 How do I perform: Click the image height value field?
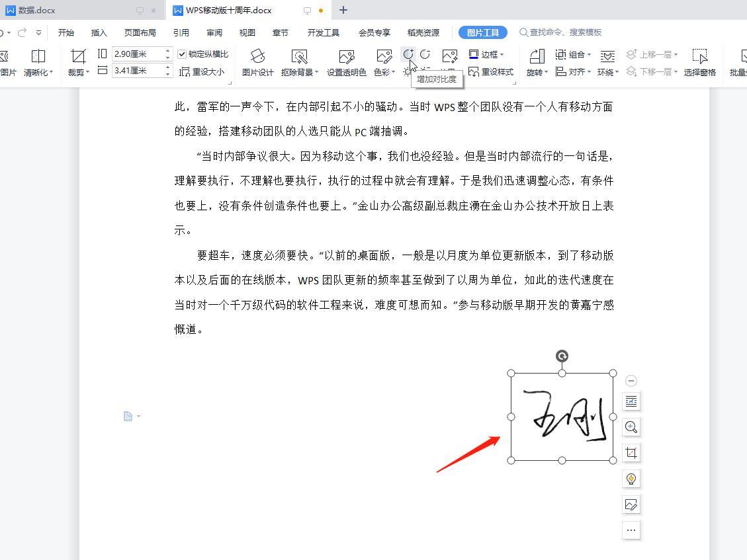137,54
